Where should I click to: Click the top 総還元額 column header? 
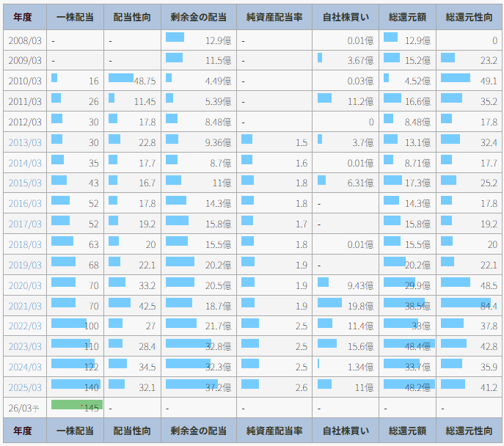pos(408,18)
